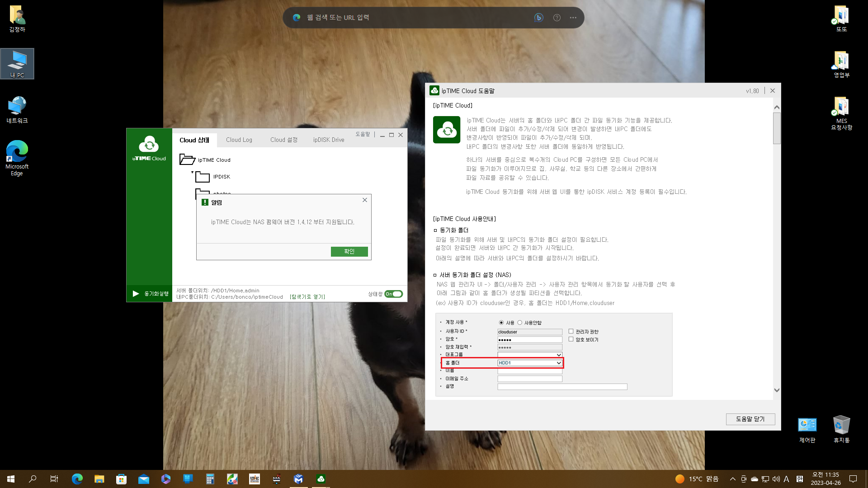The height and width of the screenshot is (488, 868).
Task: Switch to the Cloud Log tab
Action: point(239,140)
